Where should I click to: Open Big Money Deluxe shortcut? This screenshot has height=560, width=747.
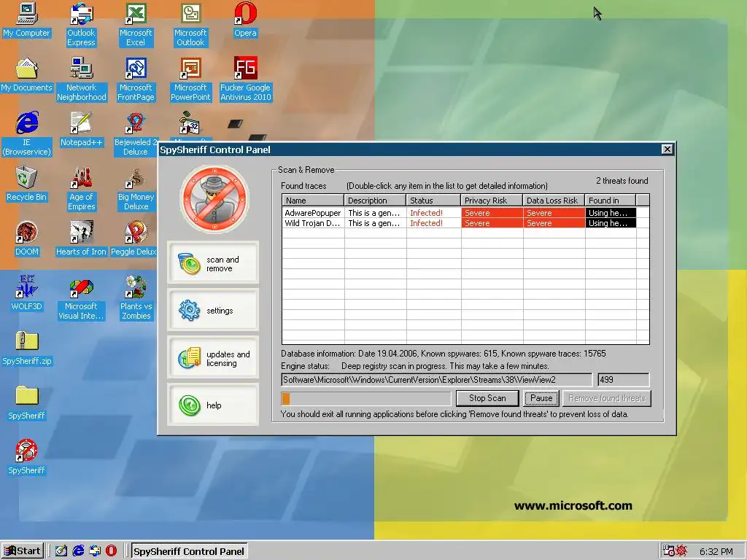point(136,188)
